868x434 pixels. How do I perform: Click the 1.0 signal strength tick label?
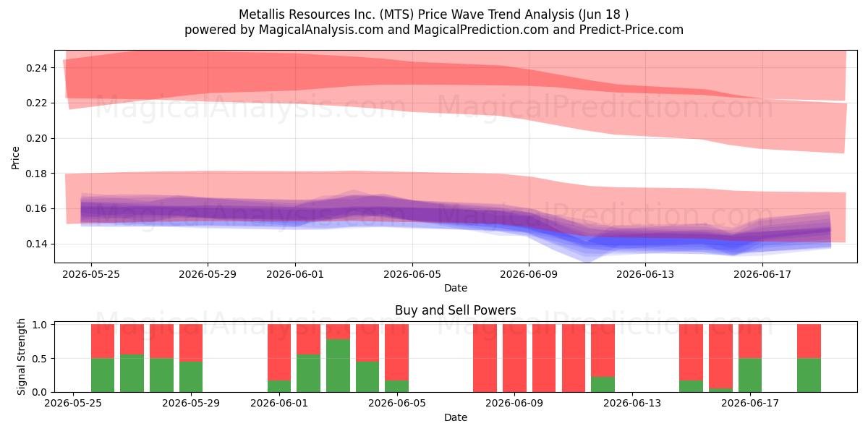coord(41,325)
